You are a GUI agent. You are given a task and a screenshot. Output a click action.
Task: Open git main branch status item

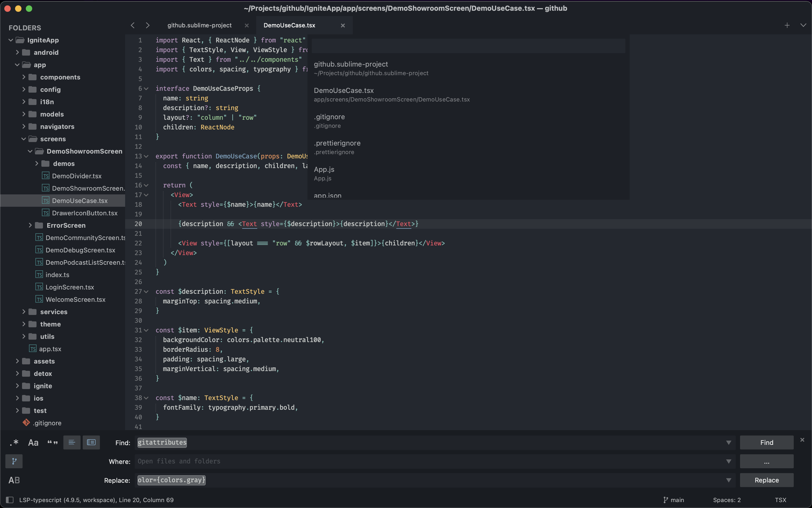point(674,500)
